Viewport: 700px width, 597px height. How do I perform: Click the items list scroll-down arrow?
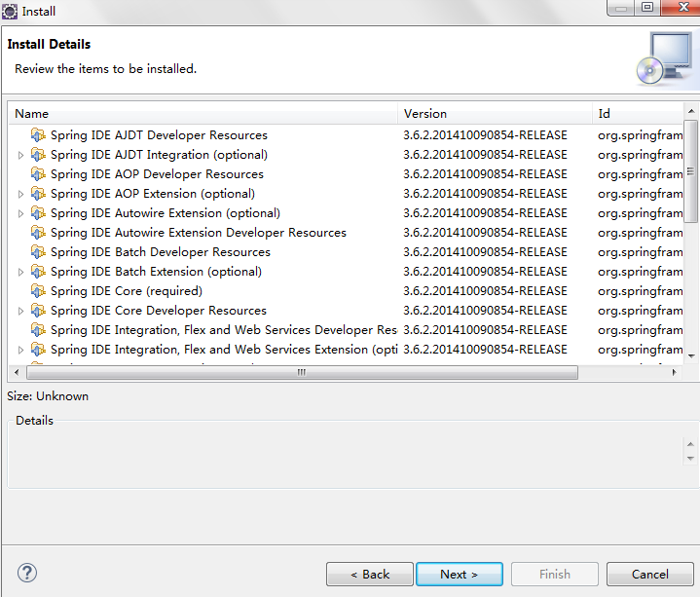(691, 355)
